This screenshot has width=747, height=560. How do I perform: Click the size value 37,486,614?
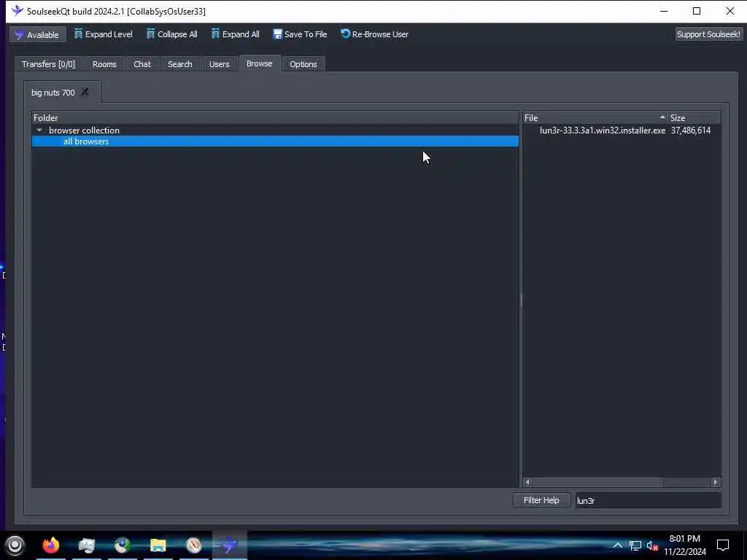point(691,130)
